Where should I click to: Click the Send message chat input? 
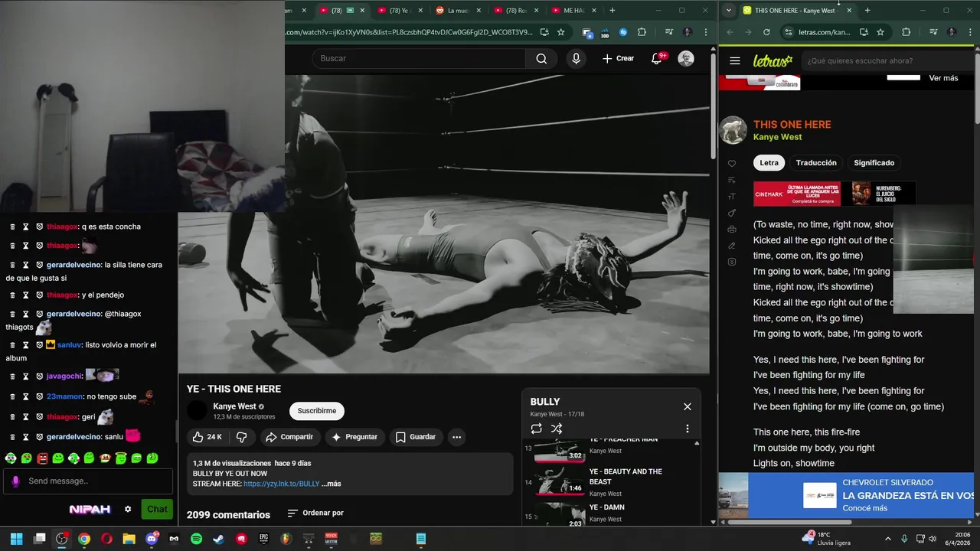pos(89,481)
